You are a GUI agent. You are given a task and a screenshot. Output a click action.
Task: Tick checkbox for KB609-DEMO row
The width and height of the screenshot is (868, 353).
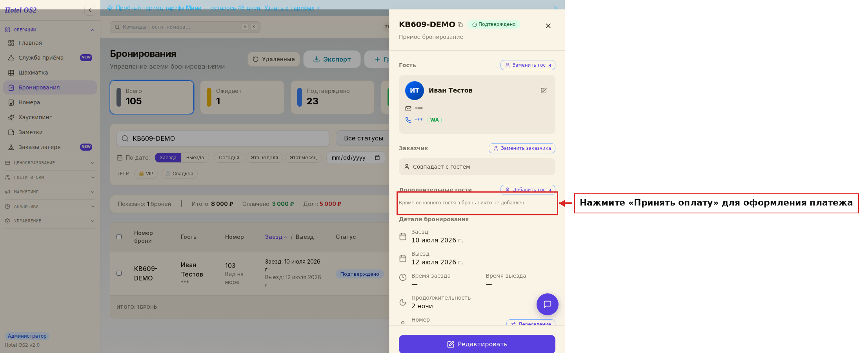119,273
